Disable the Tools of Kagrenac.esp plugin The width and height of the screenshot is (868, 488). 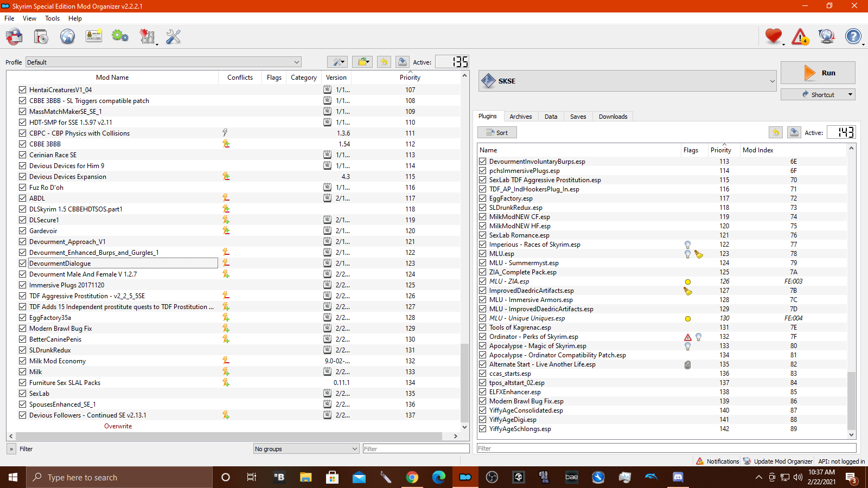pos(482,327)
